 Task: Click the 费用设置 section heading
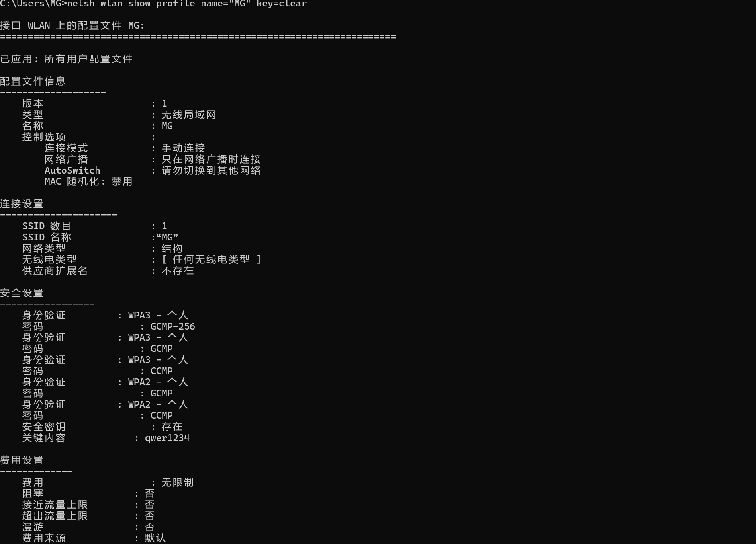22,460
